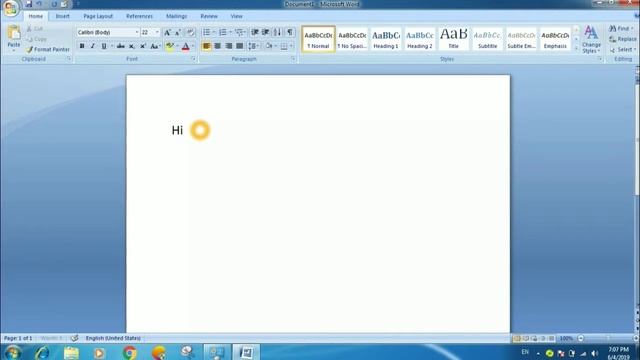Shrink font size with the small A icon

coord(178,32)
